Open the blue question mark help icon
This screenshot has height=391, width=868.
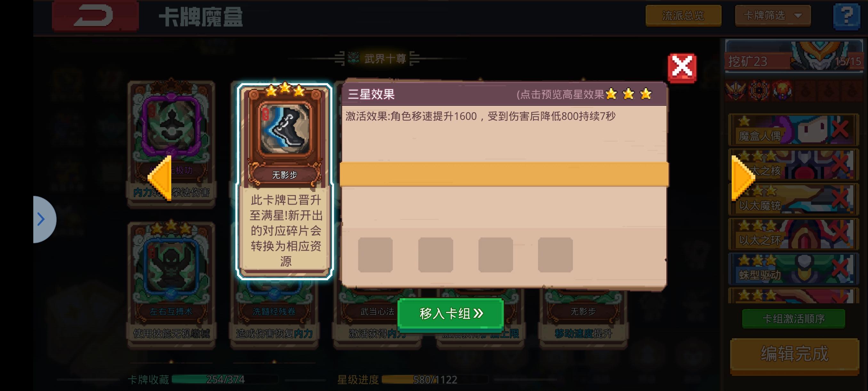847,16
